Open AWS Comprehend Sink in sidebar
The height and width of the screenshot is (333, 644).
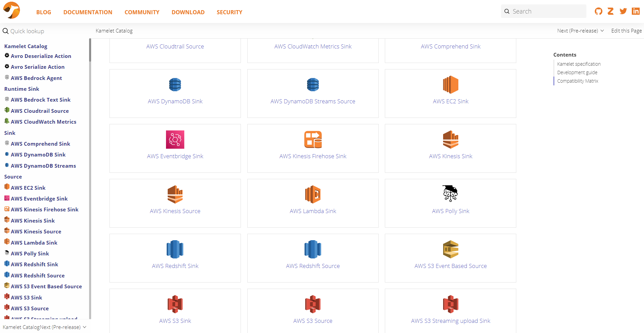(40, 144)
